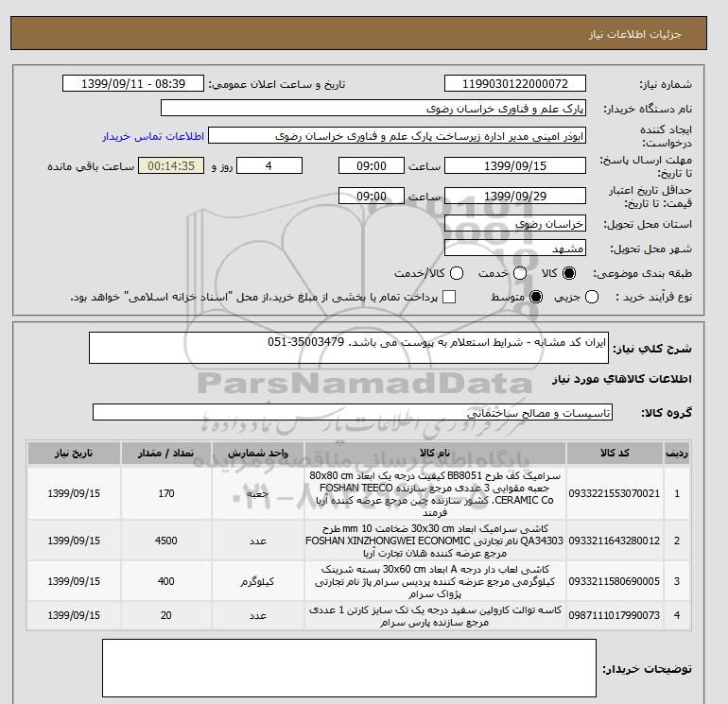The height and width of the screenshot is (704, 728).
Task: Click need date in row 4
Action: [74, 615]
